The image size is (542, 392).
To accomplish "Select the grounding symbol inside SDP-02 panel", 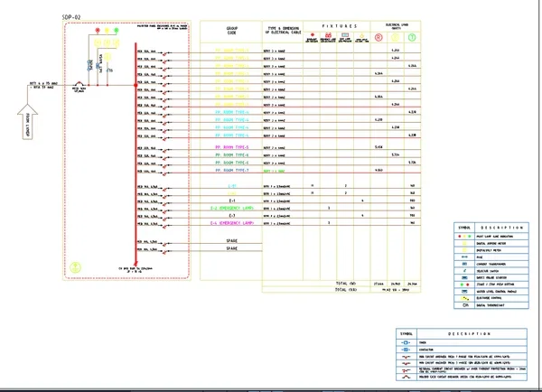I will [75, 267].
